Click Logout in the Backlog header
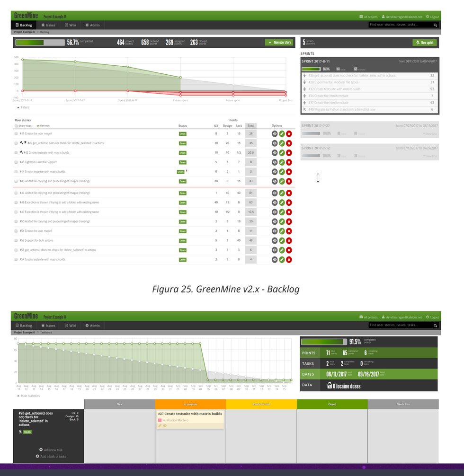This screenshot has width=464, height=476. 432,17
